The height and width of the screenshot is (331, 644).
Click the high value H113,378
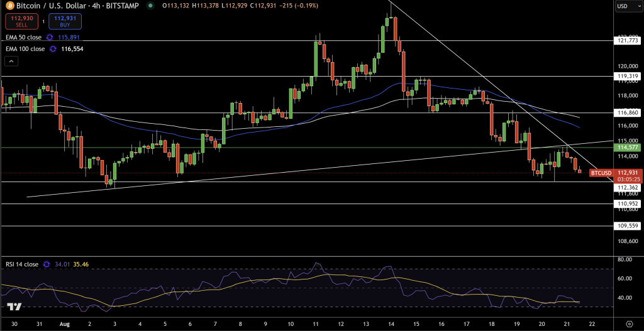click(204, 6)
